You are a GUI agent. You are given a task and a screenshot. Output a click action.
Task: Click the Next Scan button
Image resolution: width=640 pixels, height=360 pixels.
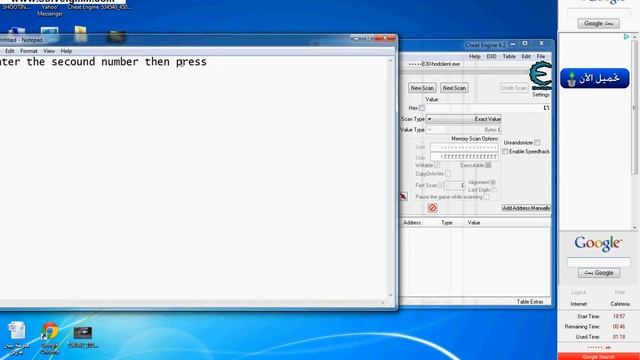[x=454, y=88]
